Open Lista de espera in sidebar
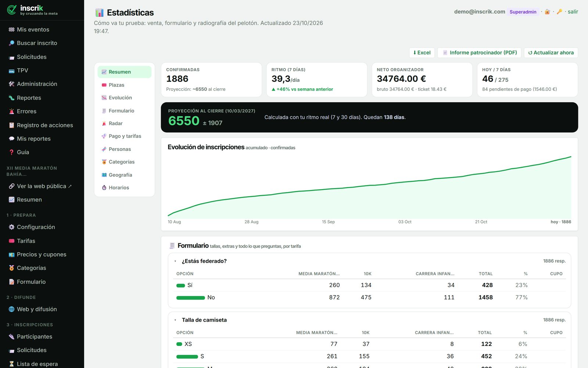This screenshot has height=368, width=588. [x=42, y=364]
